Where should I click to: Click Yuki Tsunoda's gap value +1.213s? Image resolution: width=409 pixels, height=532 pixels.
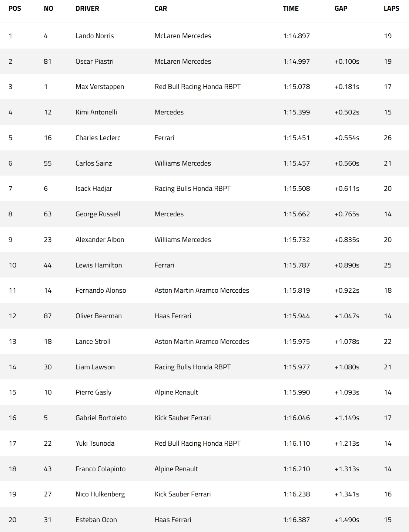click(347, 443)
